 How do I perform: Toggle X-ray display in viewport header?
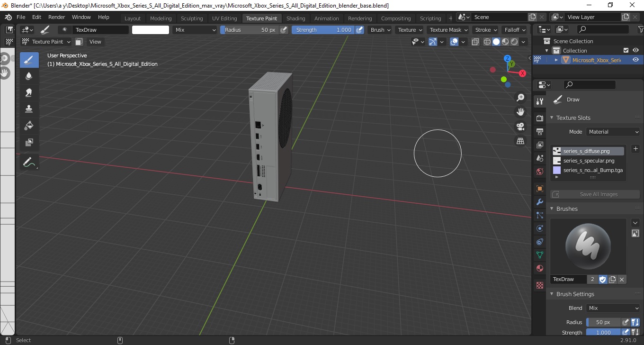(x=474, y=42)
